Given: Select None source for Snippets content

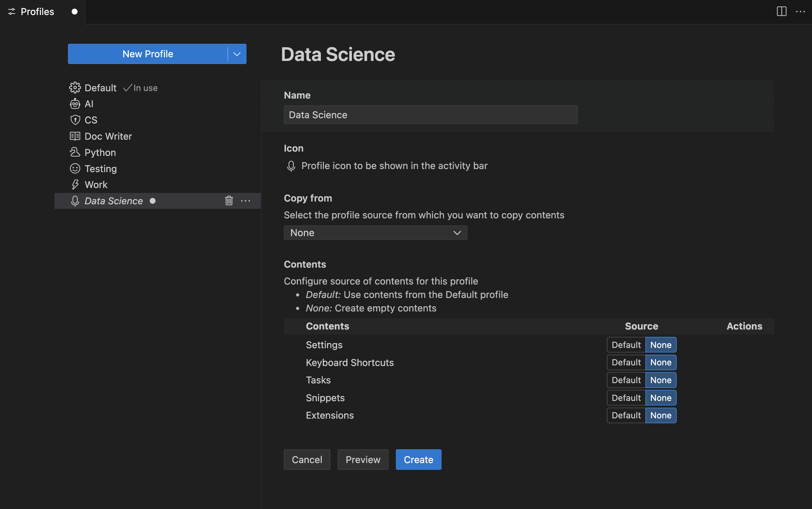Looking at the screenshot, I should (660, 398).
